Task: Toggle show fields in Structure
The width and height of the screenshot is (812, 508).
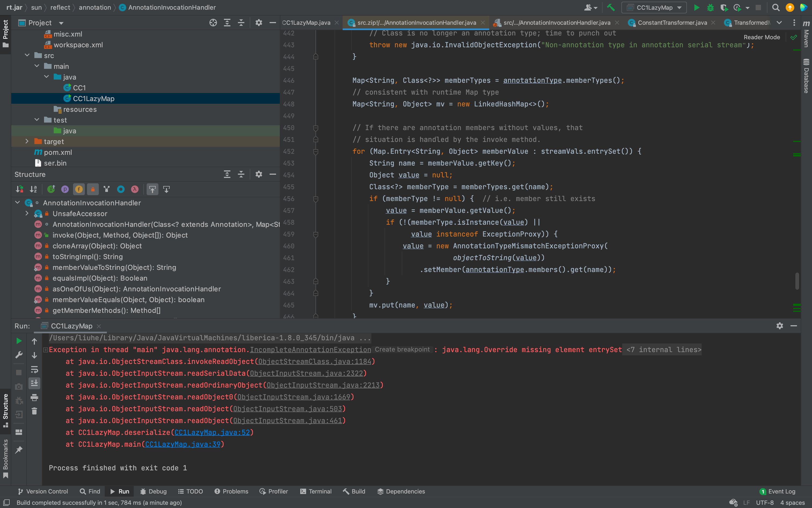Action: (x=79, y=189)
